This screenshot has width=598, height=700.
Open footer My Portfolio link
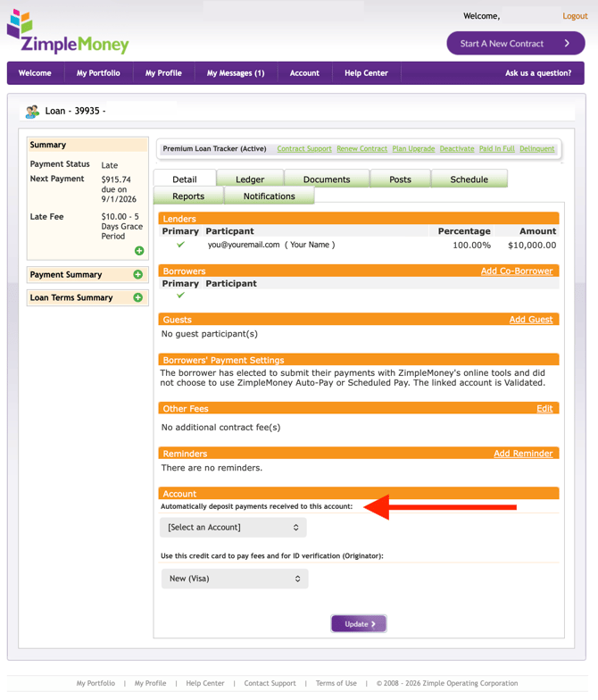click(x=96, y=683)
